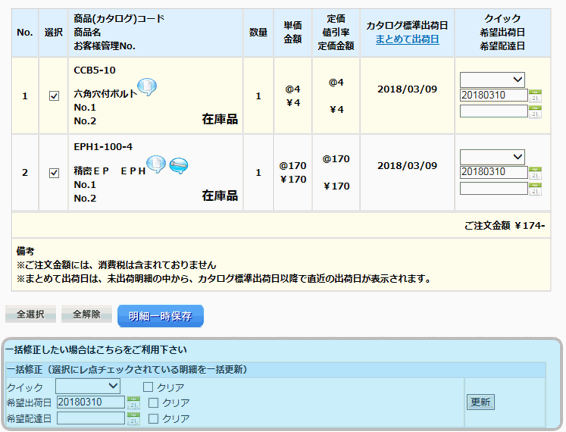Click the bulk 希望配達日 input field
The height and width of the screenshot is (432, 566).
[91, 418]
